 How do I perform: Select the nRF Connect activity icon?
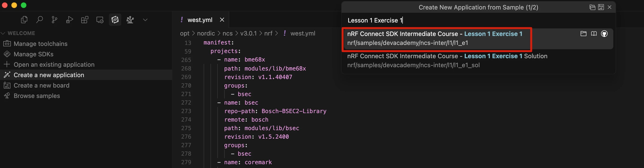click(x=115, y=20)
